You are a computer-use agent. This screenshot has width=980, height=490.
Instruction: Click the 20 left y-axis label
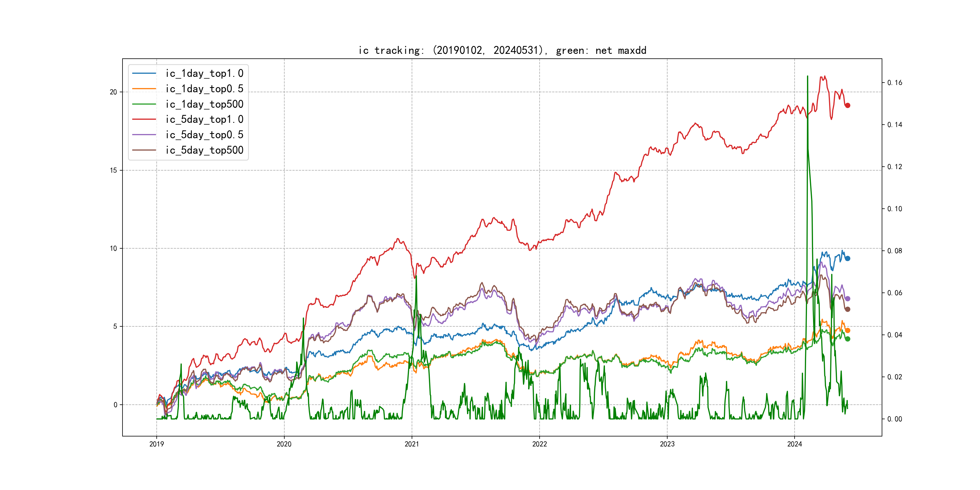coord(113,92)
